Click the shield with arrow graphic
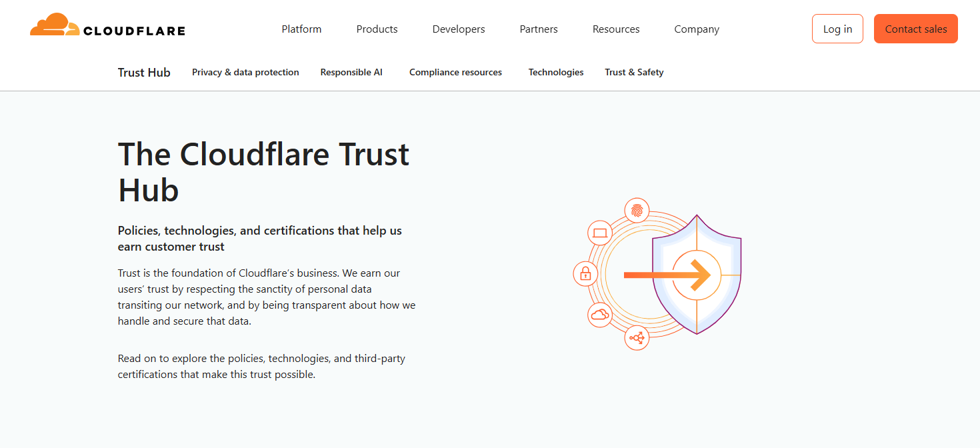 point(697,275)
